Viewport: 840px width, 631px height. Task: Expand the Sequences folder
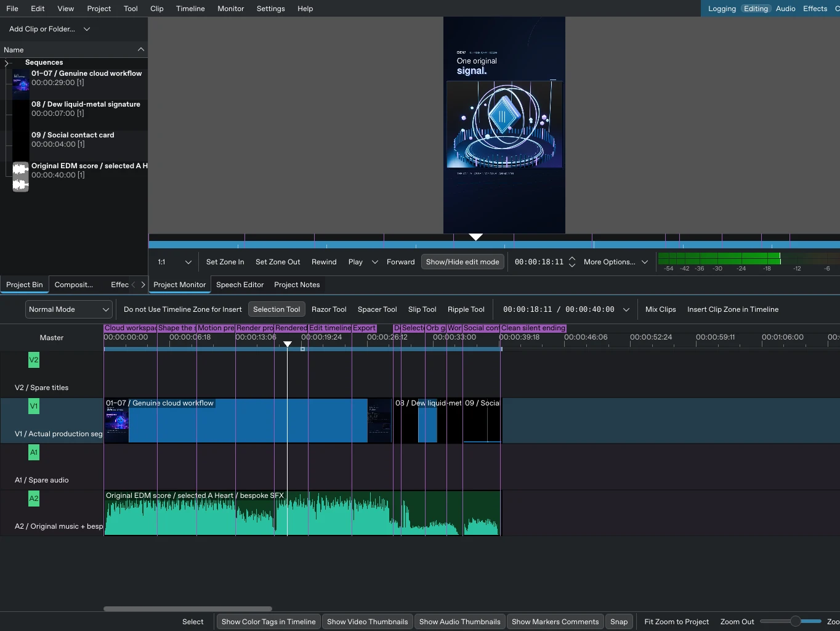pos(7,63)
